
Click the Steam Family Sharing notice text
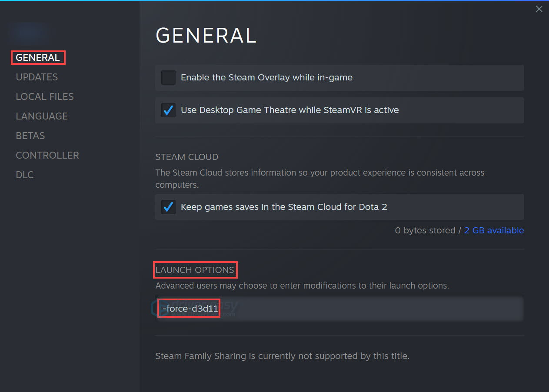coord(283,356)
